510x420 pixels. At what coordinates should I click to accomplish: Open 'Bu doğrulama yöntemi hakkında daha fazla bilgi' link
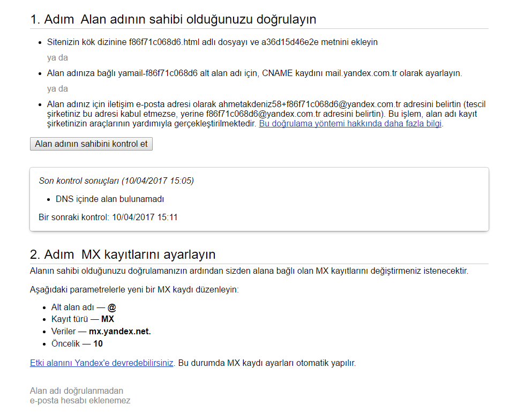pos(350,124)
